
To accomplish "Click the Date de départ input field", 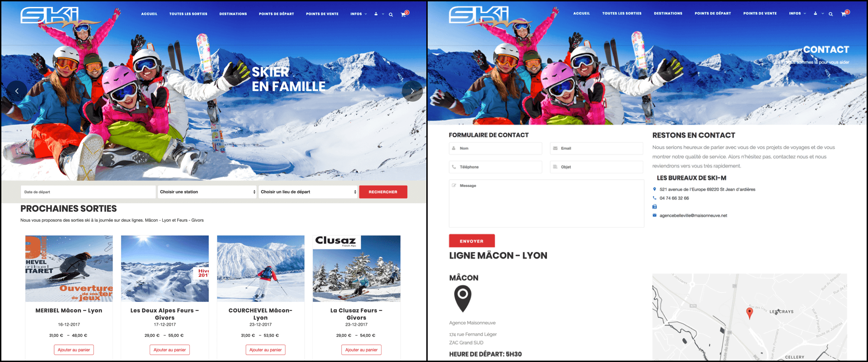I will 88,192.
